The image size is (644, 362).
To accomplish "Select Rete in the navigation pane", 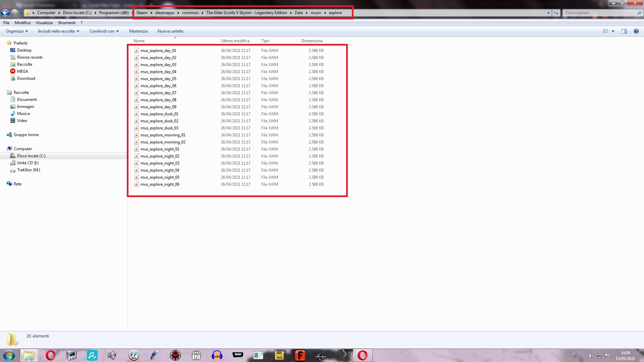I will click(17, 184).
